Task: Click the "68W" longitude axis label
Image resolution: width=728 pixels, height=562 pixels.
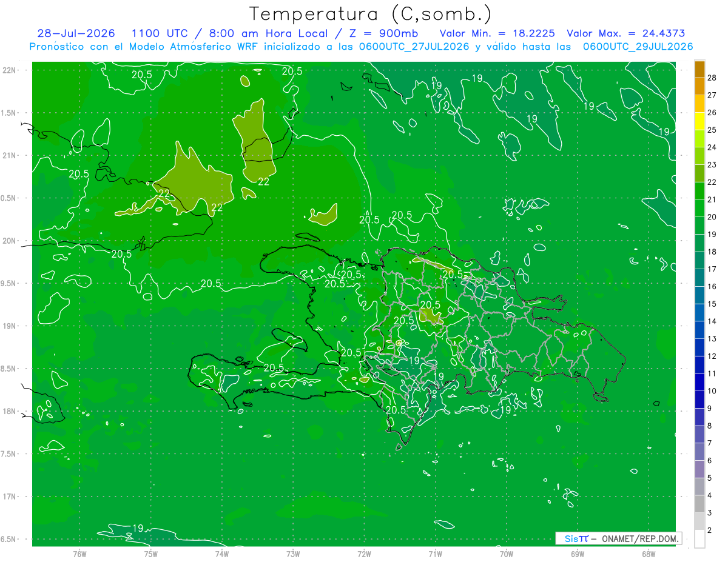Action: [648, 554]
